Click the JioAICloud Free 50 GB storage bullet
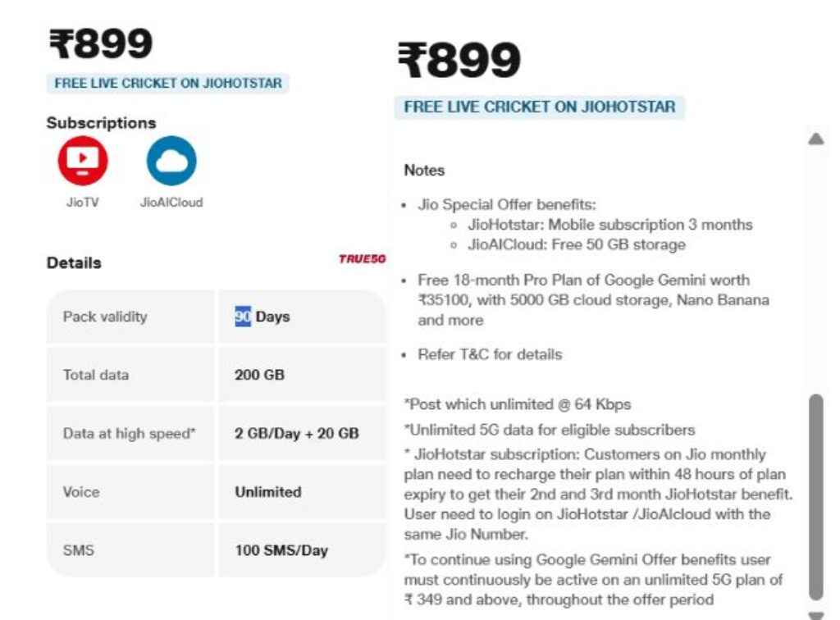This screenshot has width=840, height=620. tap(577, 244)
